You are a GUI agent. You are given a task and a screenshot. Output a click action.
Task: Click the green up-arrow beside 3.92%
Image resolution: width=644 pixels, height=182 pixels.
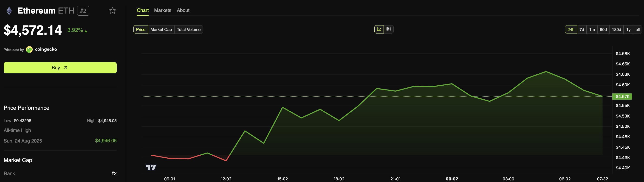pyautogui.click(x=86, y=31)
